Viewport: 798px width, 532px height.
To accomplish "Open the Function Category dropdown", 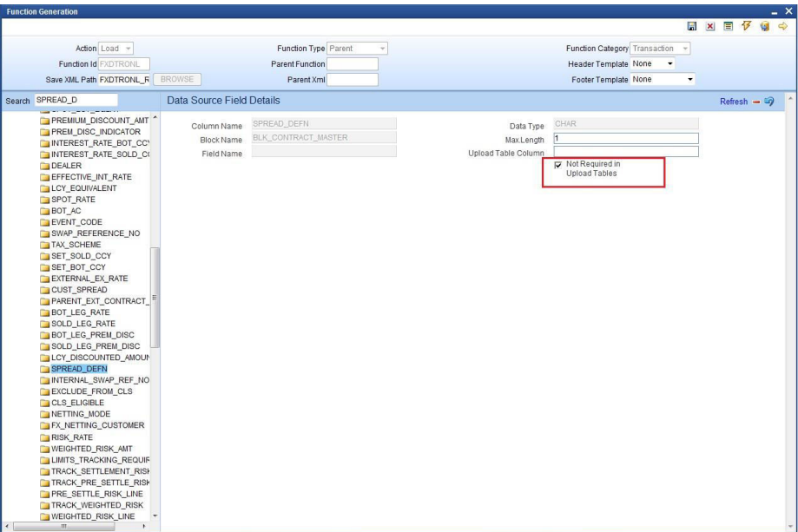I will pyautogui.click(x=660, y=49).
